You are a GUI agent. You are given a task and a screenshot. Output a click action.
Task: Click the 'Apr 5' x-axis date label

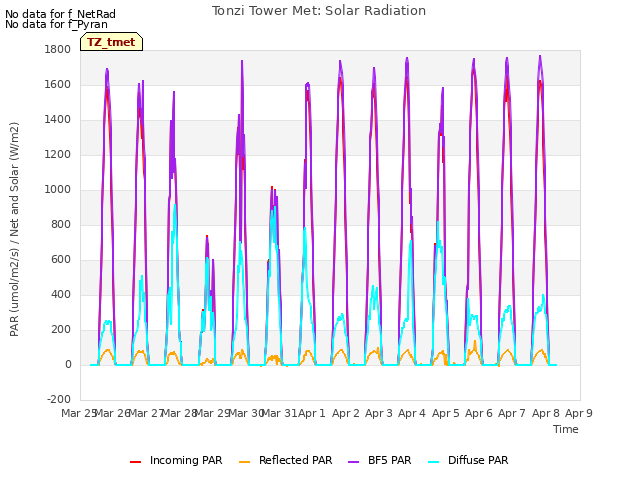click(x=446, y=413)
